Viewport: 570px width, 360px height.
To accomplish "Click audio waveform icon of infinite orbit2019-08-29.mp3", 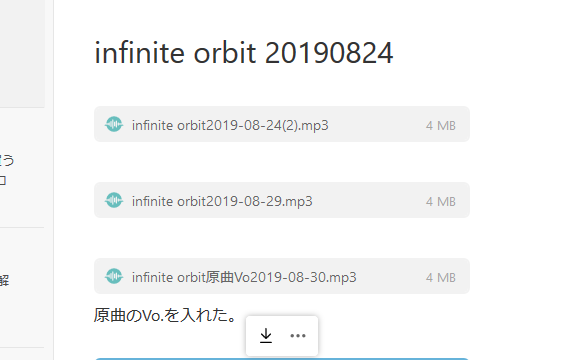I will (x=114, y=200).
